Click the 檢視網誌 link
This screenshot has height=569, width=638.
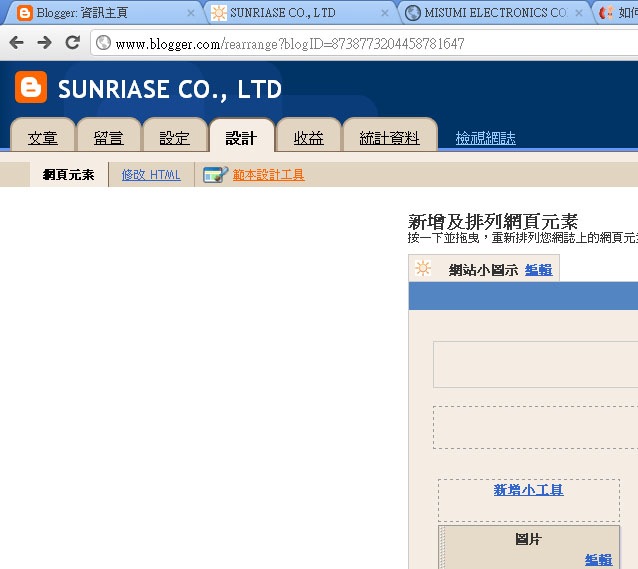[485, 138]
